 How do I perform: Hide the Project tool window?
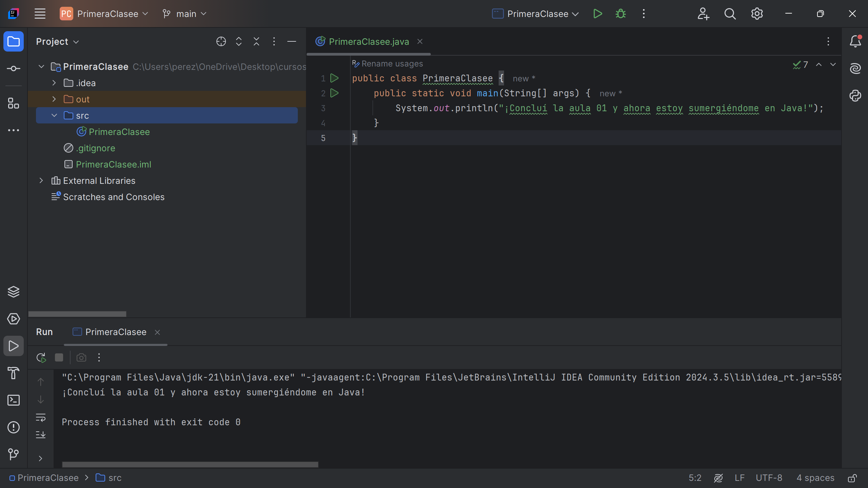click(292, 41)
